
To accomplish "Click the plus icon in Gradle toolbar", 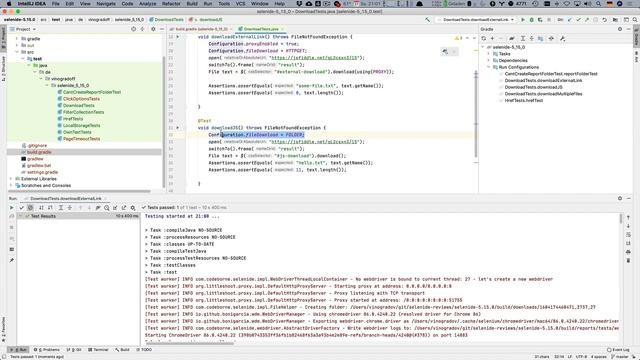I will click(x=492, y=38).
